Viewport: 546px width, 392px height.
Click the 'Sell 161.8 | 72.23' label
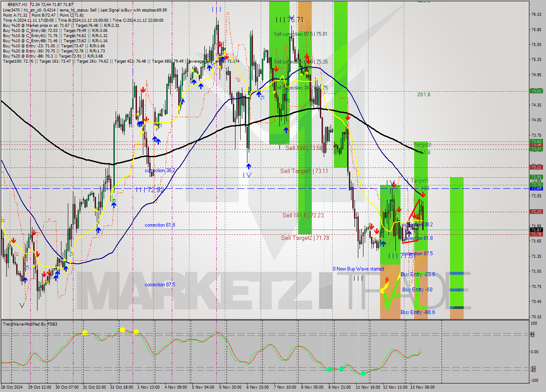tap(303, 215)
